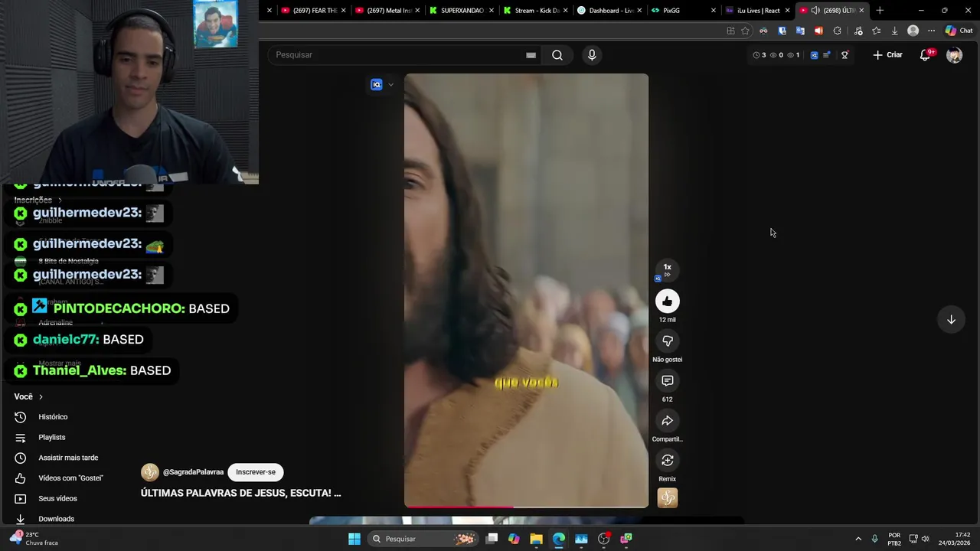Open Histórico in the sidebar
Image resolution: width=980 pixels, height=551 pixels.
click(53, 417)
